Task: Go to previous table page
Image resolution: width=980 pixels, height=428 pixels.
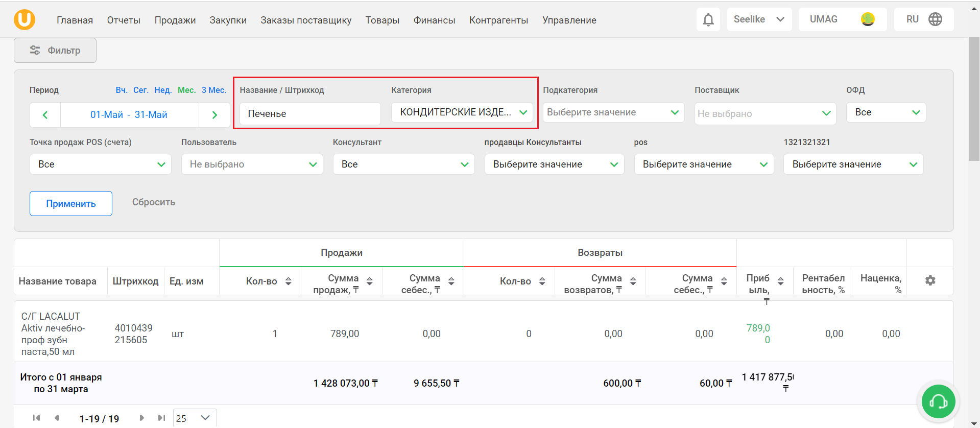Action: [57, 418]
